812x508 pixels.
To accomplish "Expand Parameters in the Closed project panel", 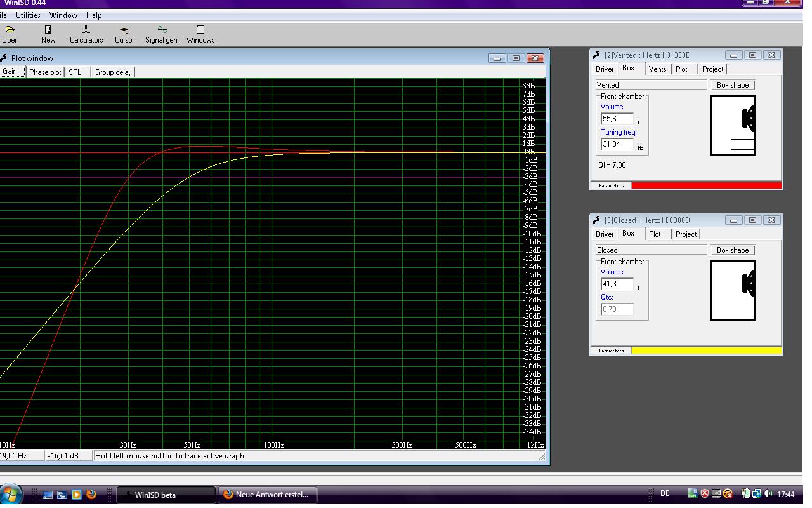I will pyautogui.click(x=611, y=351).
